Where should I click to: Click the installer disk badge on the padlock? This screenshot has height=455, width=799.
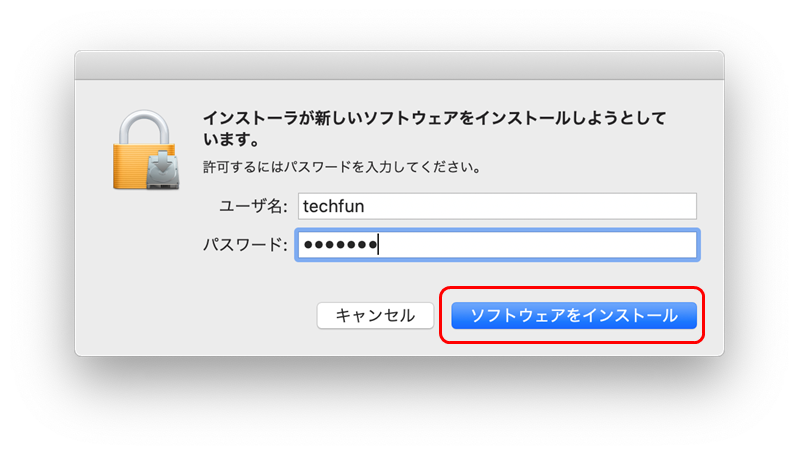click(163, 171)
